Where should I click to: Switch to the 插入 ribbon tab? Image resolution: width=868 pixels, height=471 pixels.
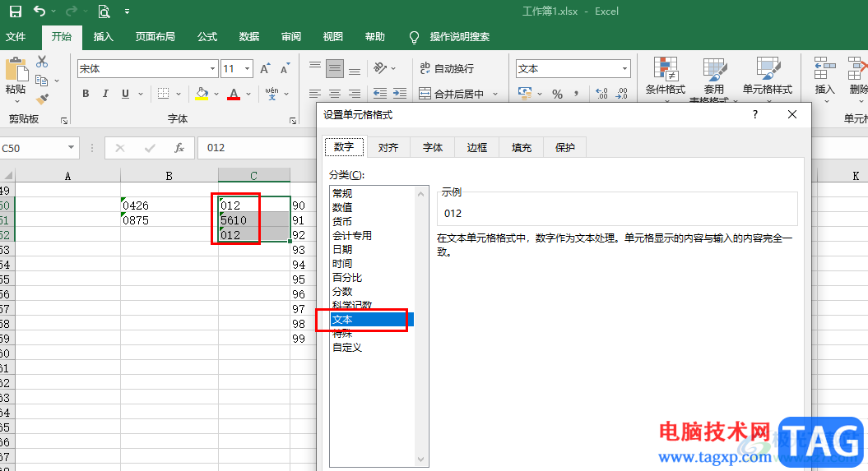[x=104, y=36]
